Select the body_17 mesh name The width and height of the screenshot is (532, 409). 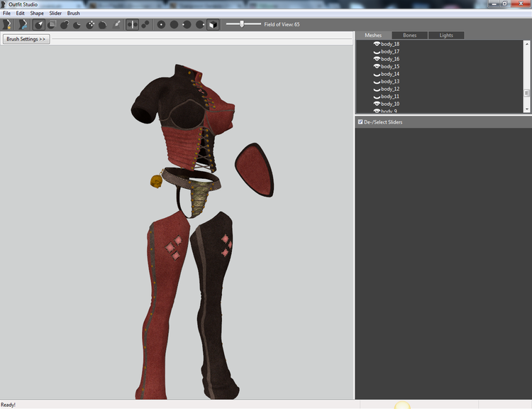click(x=390, y=51)
